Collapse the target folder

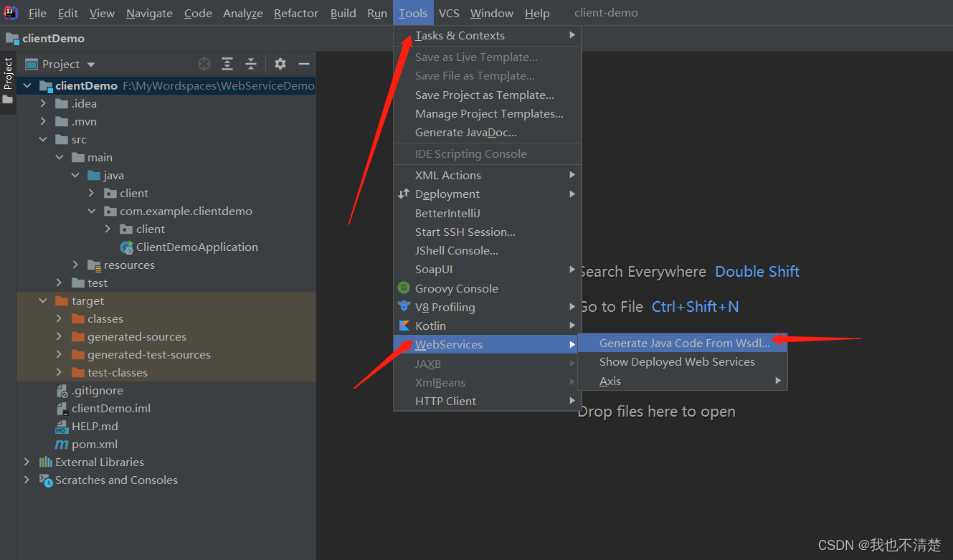tap(44, 301)
